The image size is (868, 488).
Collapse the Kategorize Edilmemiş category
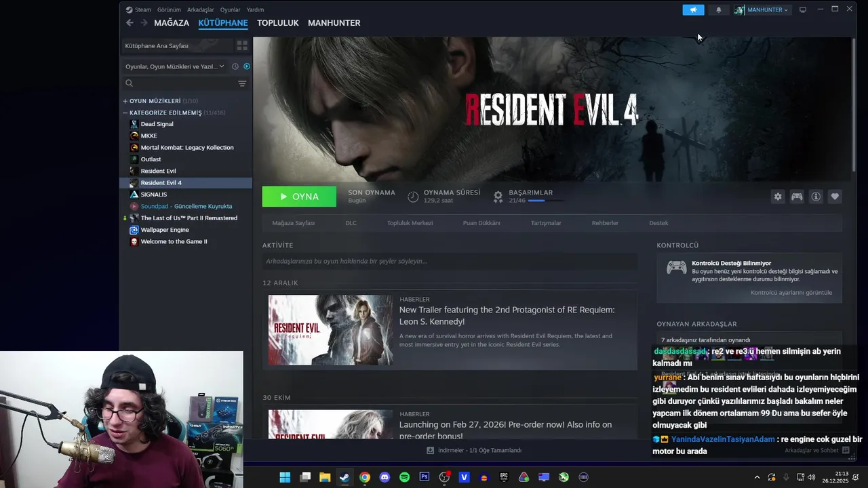[125, 113]
